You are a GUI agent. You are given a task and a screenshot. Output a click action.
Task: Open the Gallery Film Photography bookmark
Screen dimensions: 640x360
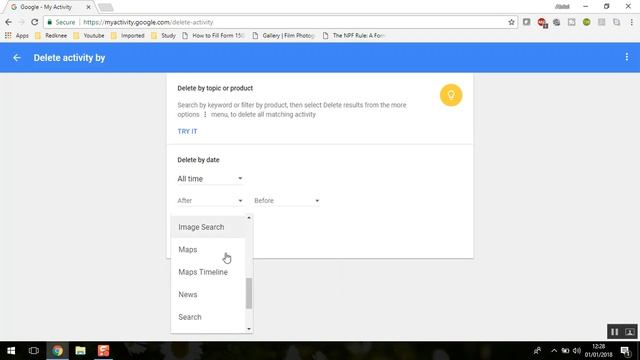point(284,36)
